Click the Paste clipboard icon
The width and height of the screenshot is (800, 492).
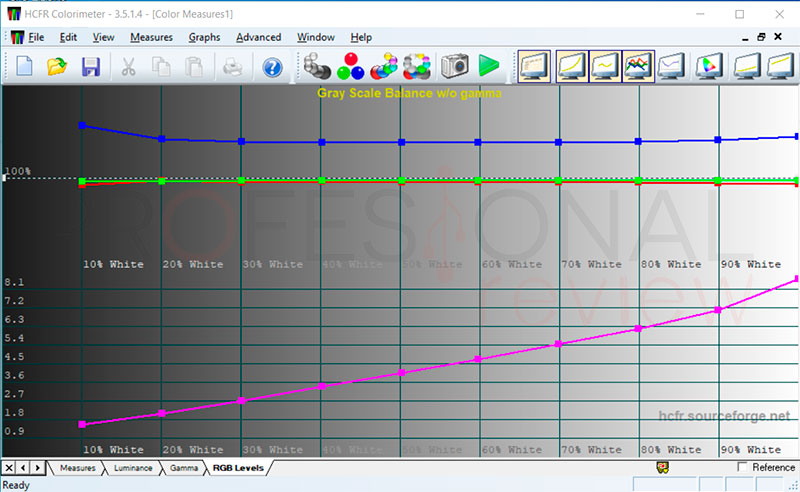(x=194, y=66)
